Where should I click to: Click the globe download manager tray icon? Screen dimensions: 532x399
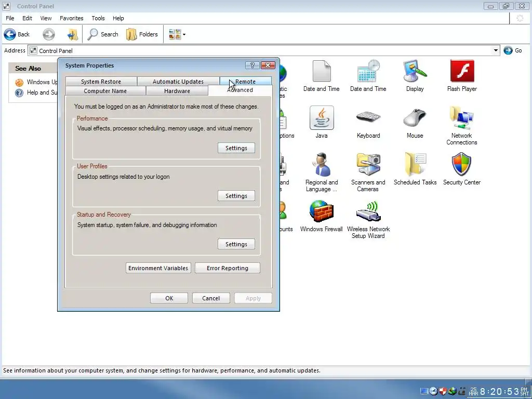(452, 391)
